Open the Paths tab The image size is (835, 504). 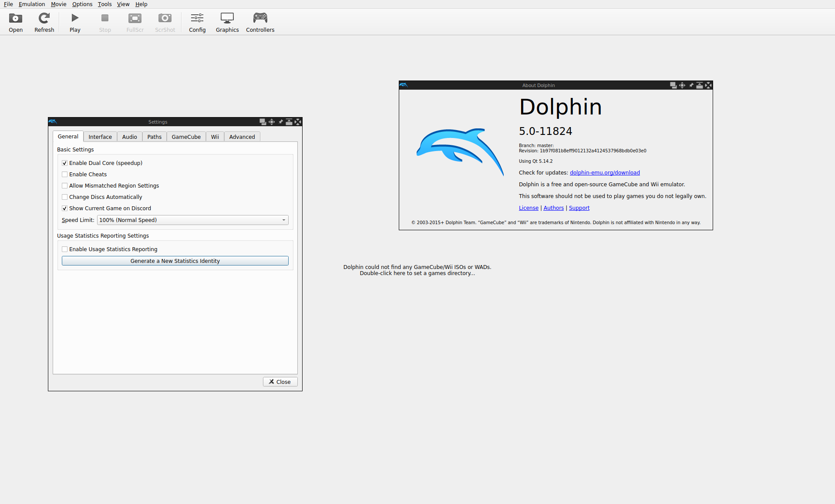pyautogui.click(x=155, y=137)
